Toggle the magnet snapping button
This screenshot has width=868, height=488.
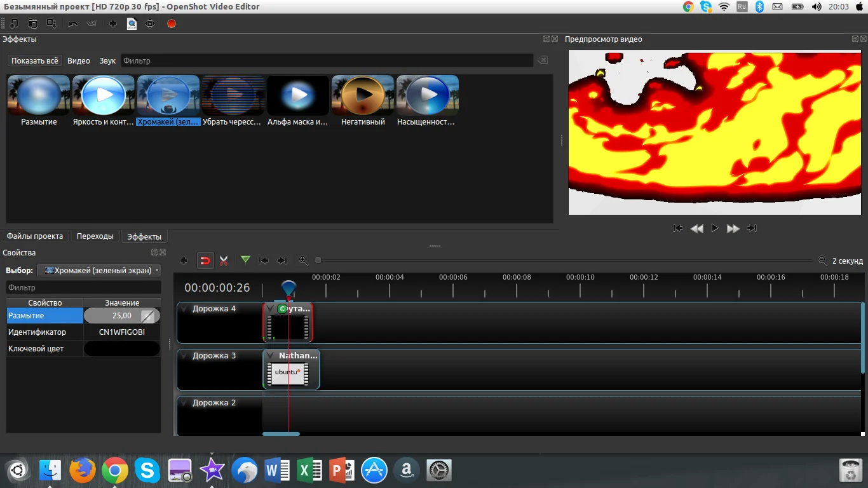205,261
